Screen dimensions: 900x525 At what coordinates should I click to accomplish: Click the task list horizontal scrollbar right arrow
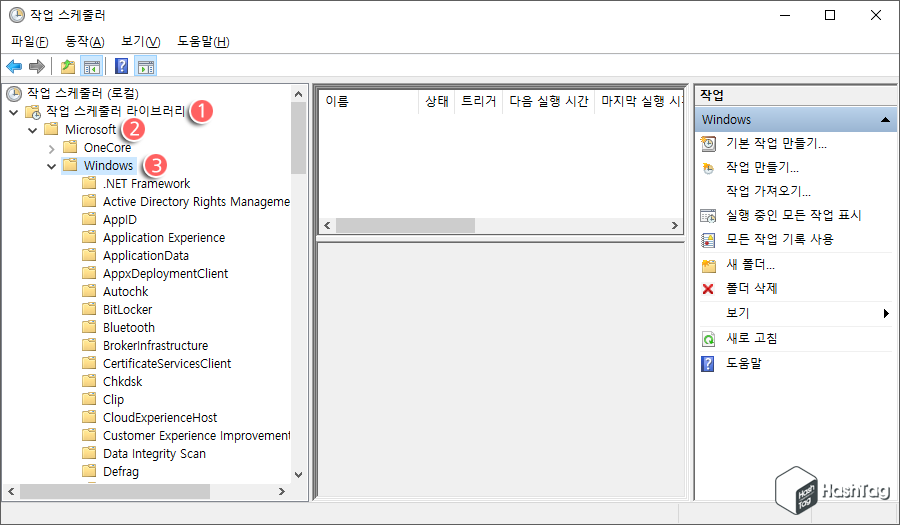pyautogui.click(x=674, y=225)
